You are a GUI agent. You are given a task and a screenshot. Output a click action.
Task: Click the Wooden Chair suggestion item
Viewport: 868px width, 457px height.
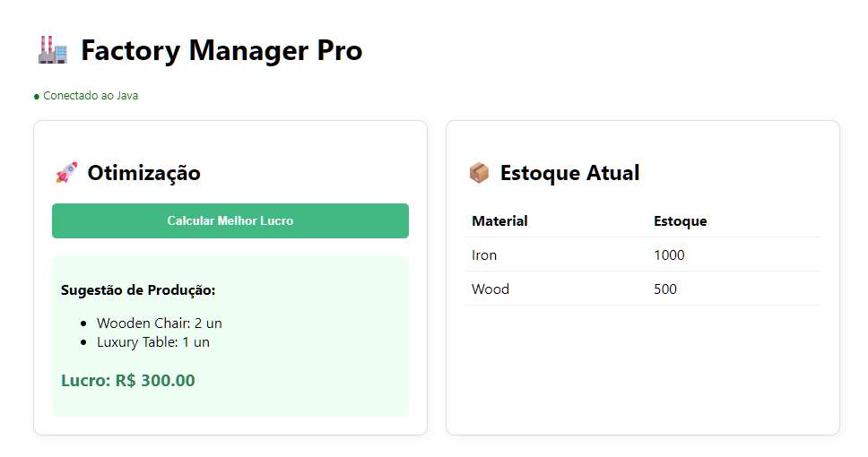[x=159, y=323]
